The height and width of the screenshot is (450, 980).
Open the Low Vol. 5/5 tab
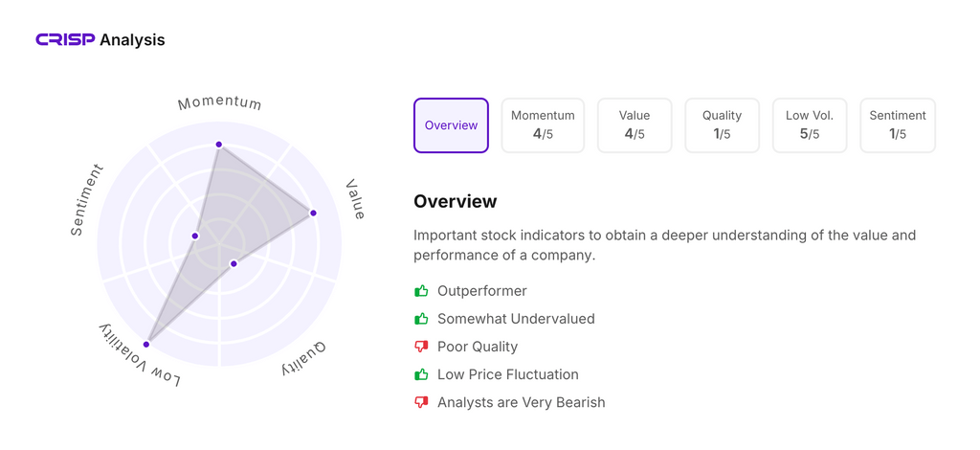click(809, 125)
